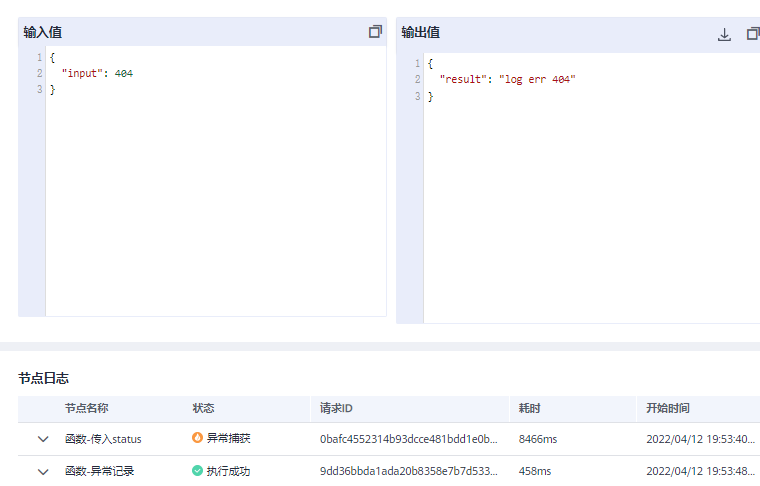Screen dimensions: 760x486
Task: Click the 状态 column header
Action: (x=203, y=408)
